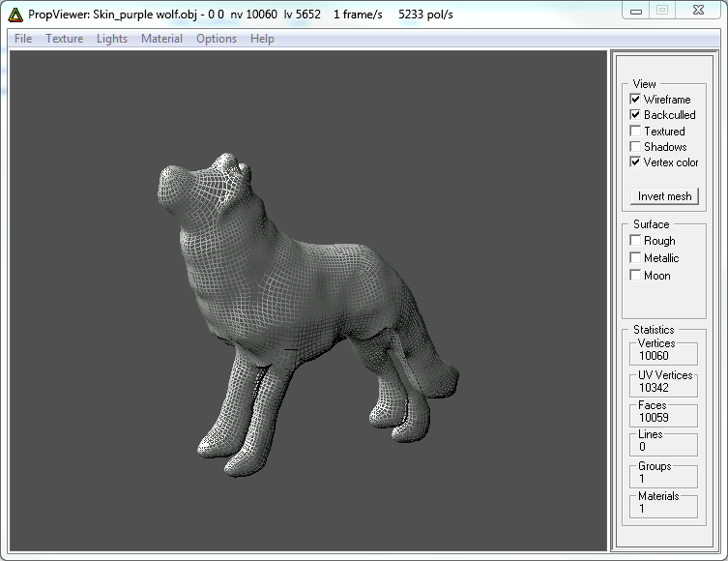Viewport: 728px width, 561px height.
Task: Open the Help menu
Action: click(x=262, y=39)
